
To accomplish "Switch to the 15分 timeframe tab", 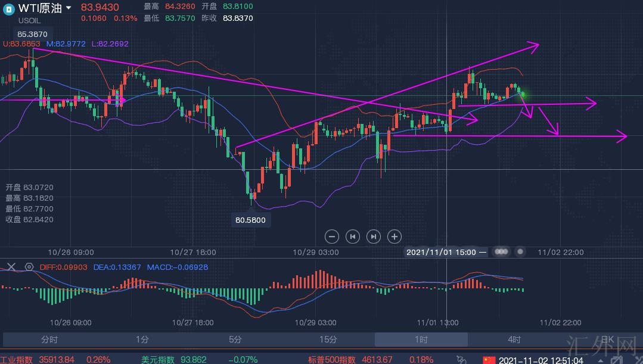I will click(328, 340).
